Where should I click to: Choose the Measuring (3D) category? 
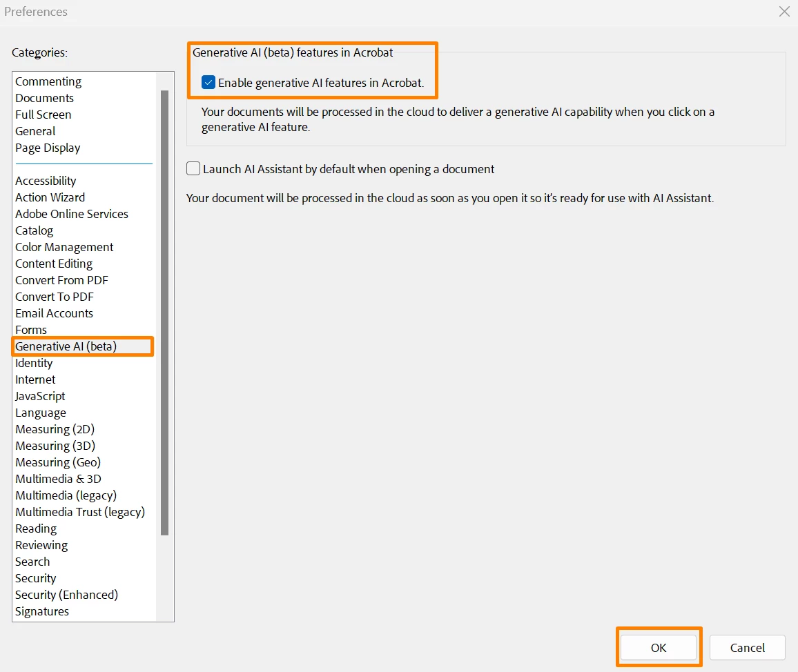[55, 446]
